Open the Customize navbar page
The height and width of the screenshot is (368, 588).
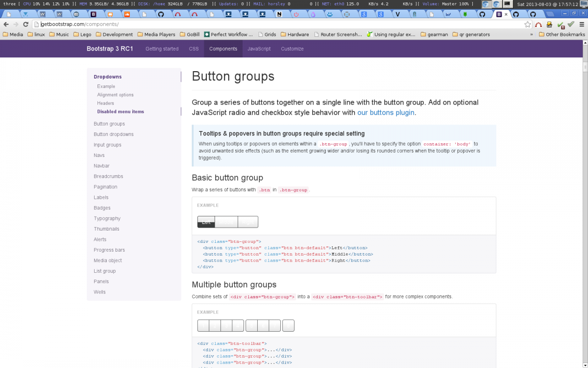pyautogui.click(x=292, y=49)
